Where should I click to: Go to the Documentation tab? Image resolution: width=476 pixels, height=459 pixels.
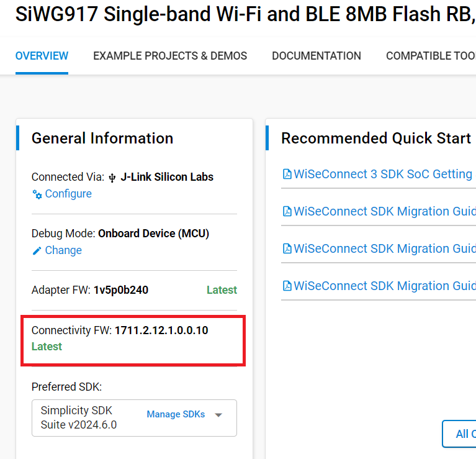(x=317, y=56)
